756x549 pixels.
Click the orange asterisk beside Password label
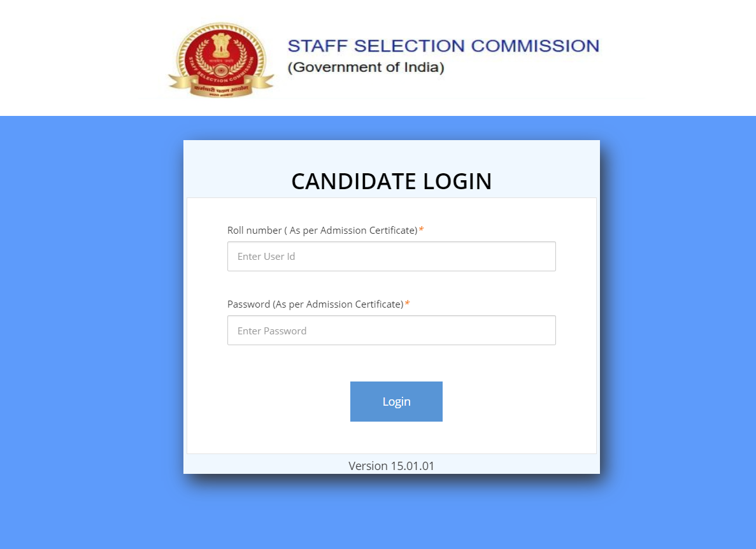(407, 304)
